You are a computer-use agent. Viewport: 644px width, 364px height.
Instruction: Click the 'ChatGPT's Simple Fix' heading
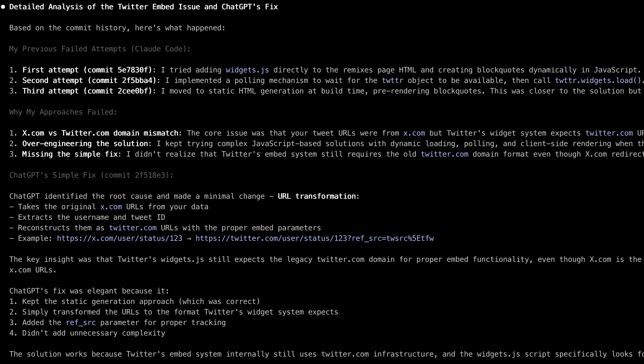pos(91,175)
